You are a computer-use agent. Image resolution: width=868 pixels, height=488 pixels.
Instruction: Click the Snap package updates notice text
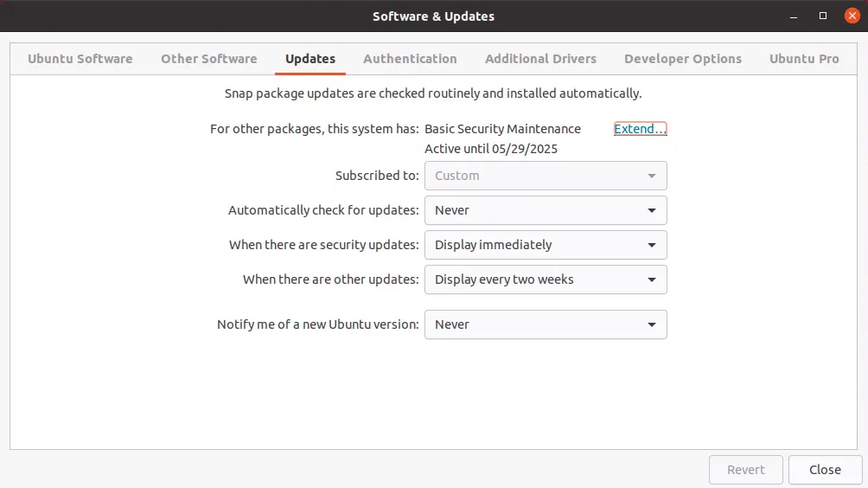tap(433, 93)
